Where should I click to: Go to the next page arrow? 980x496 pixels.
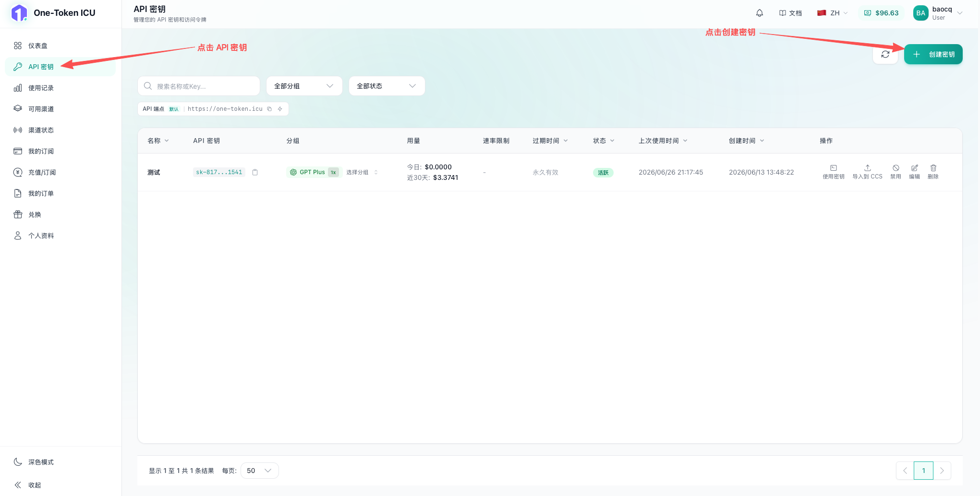tap(942, 471)
